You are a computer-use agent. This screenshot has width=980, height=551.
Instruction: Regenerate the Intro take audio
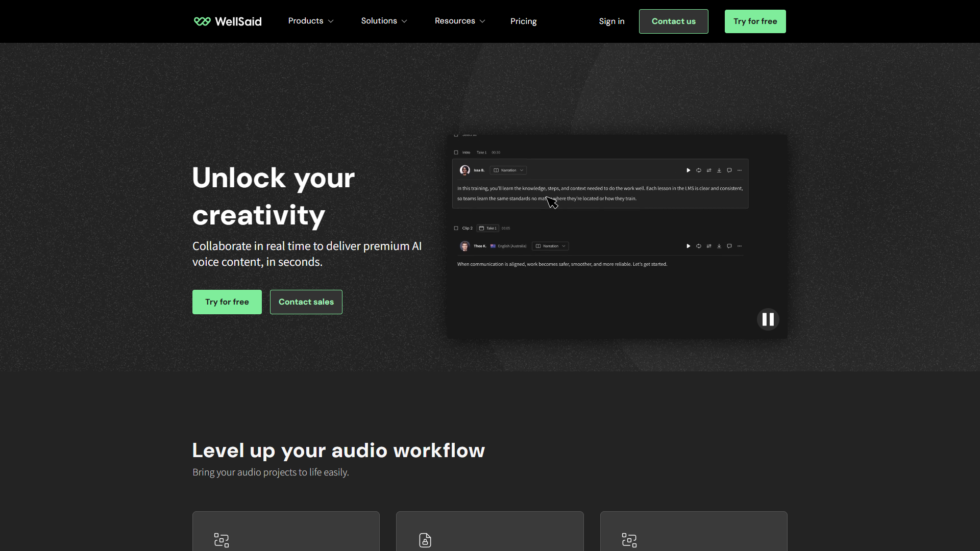click(699, 170)
